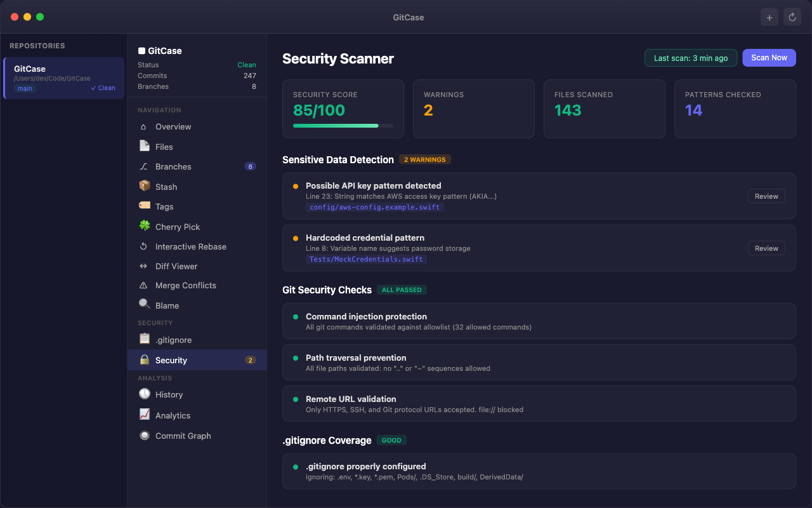Click the refresh icon in the titlebar
This screenshot has width=812, height=508.
click(792, 17)
